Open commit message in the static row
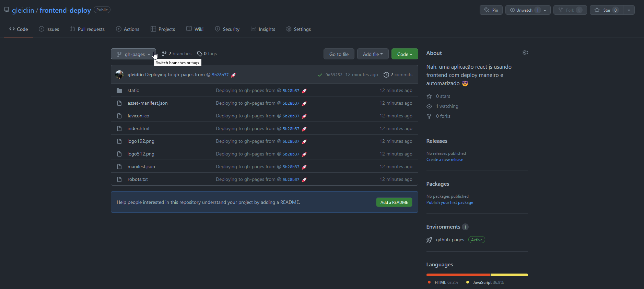 point(248,90)
